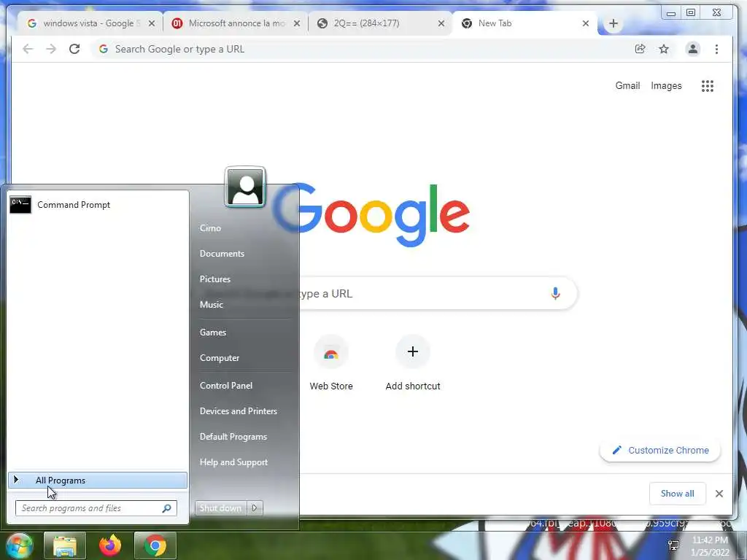Screen dimensions: 747x560
Task: Close the windows vista Google tab
Action: point(152,23)
